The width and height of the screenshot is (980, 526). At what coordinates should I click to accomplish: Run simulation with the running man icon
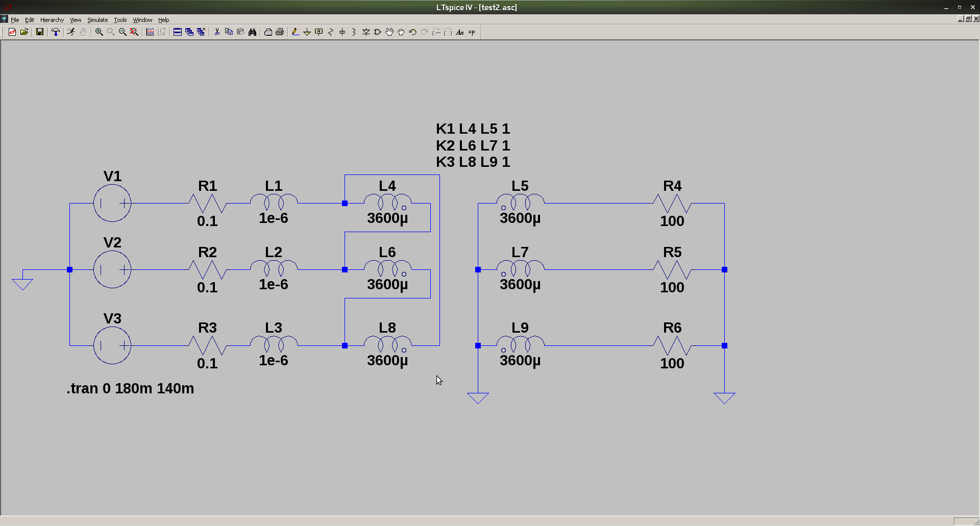click(x=71, y=32)
